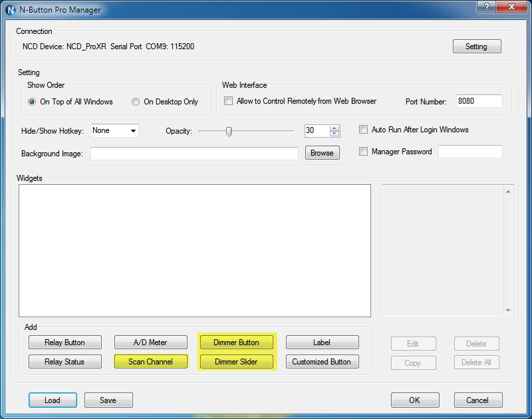
Task: Add a Dimmer Slider widget
Action: [x=237, y=362]
